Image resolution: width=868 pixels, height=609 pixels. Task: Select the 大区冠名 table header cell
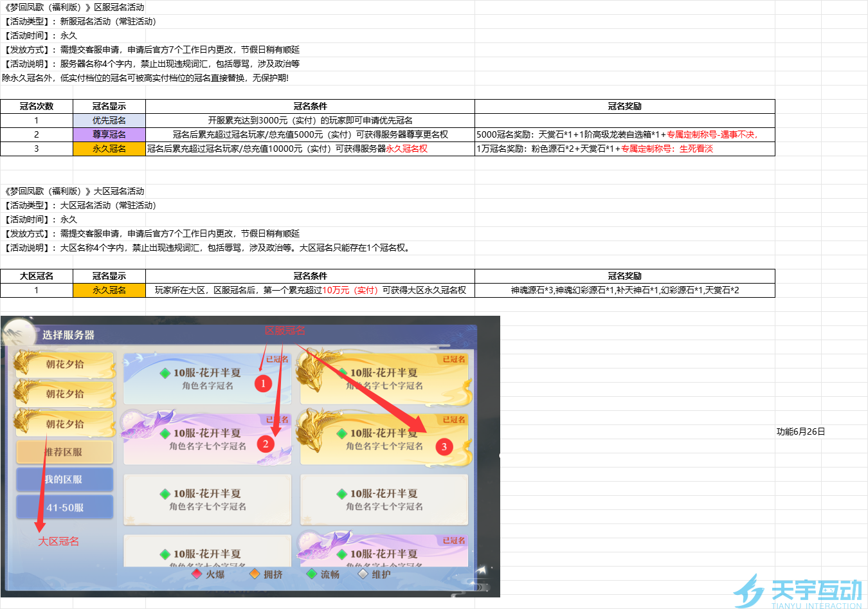[37, 276]
